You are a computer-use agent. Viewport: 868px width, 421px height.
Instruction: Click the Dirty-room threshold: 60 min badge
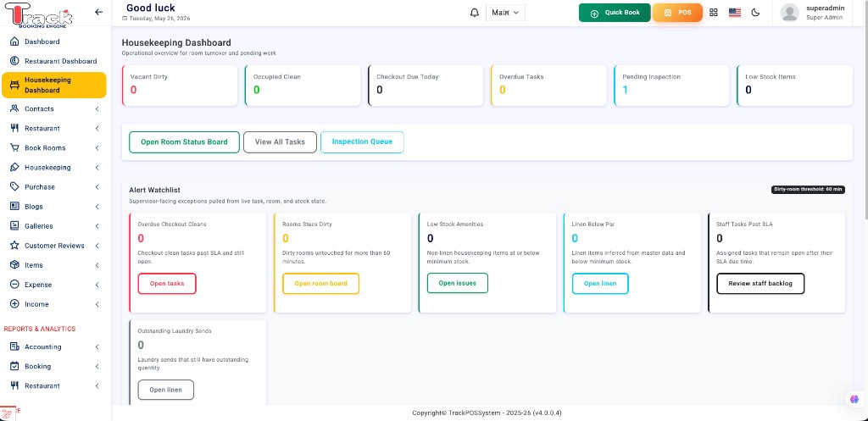[x=808, y=190]
